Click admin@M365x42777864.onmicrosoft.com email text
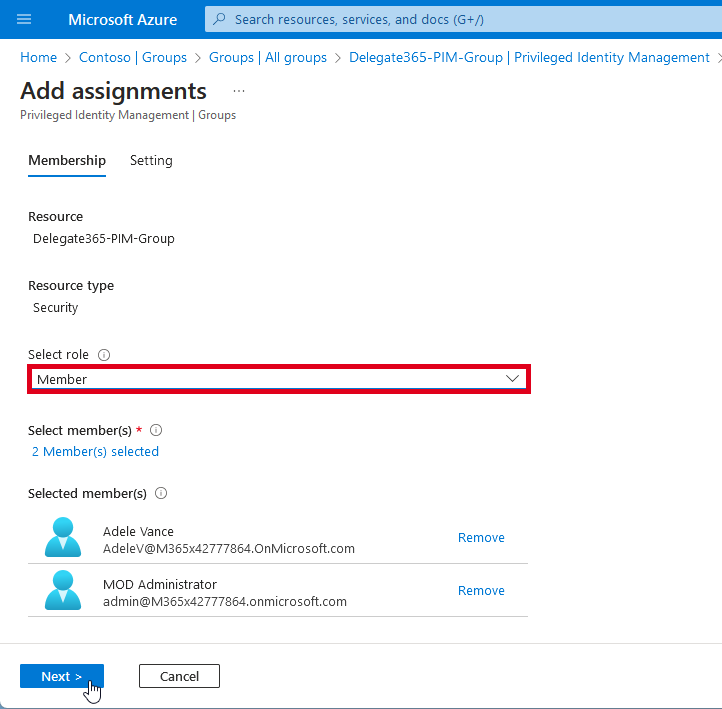 [x=225, y=602]
